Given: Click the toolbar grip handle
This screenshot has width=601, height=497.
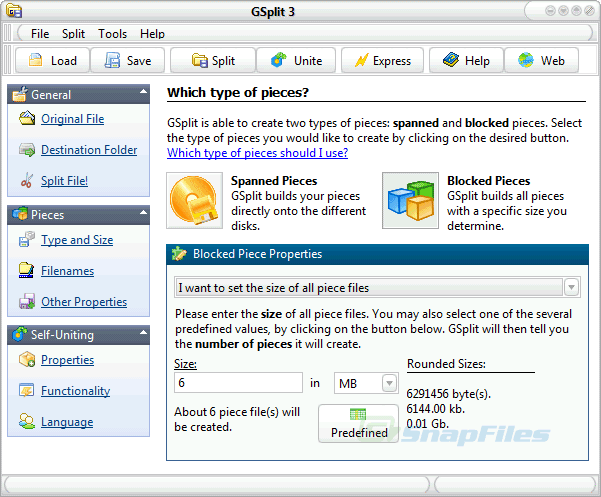Looking at the screenshot, I should point(7,60).
